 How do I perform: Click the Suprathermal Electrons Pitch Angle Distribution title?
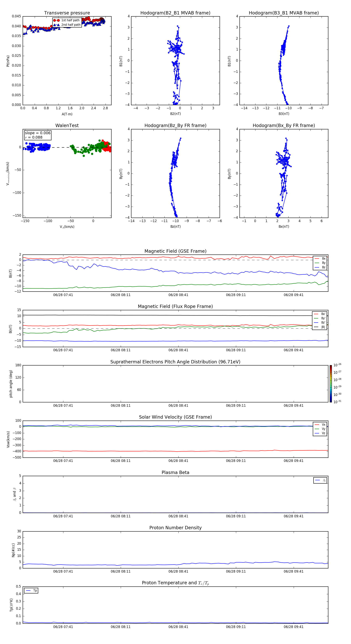point(175,362)
